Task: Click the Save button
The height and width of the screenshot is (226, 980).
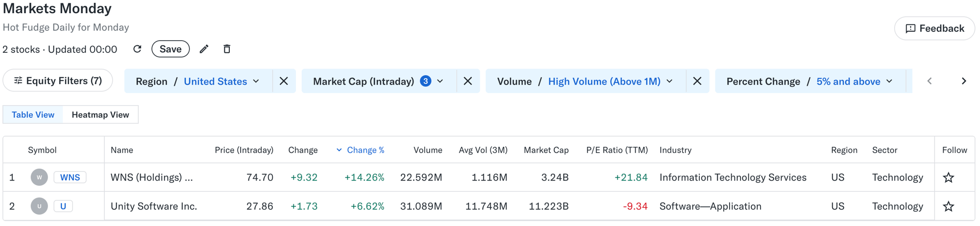Action: coord(171,49)
